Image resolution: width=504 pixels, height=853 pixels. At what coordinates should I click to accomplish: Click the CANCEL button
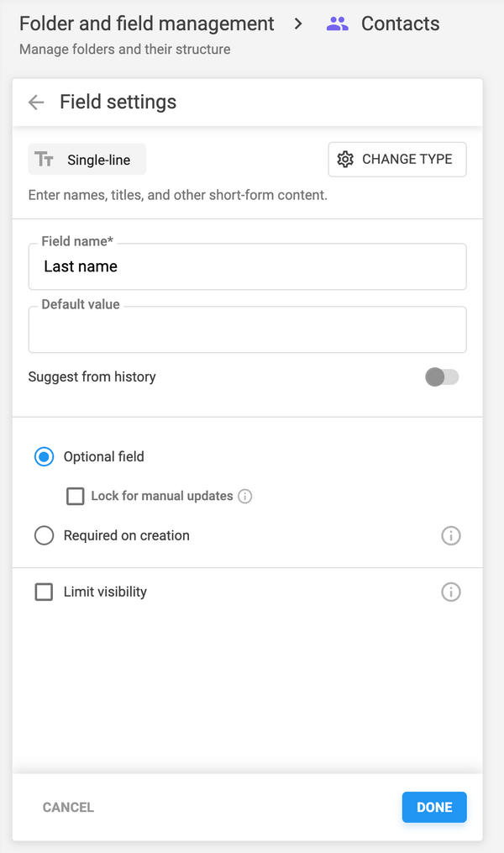(x=68, y=808)
